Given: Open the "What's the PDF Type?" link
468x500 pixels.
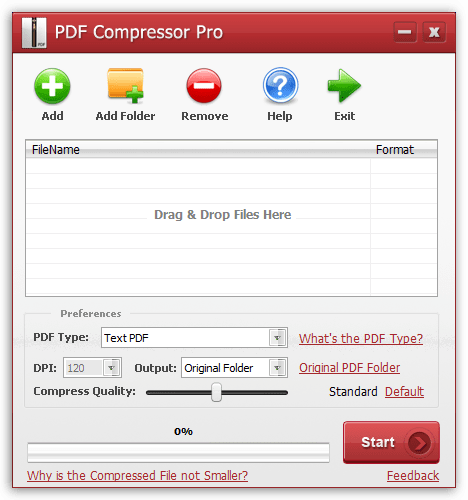Looking at the screenshot, I should click(x=361, y=339).
